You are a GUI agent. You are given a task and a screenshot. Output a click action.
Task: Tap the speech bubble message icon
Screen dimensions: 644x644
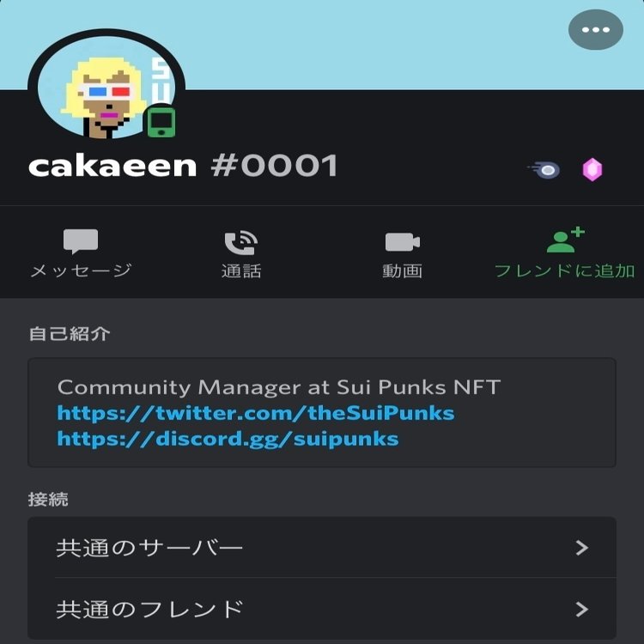click(81, 241)
